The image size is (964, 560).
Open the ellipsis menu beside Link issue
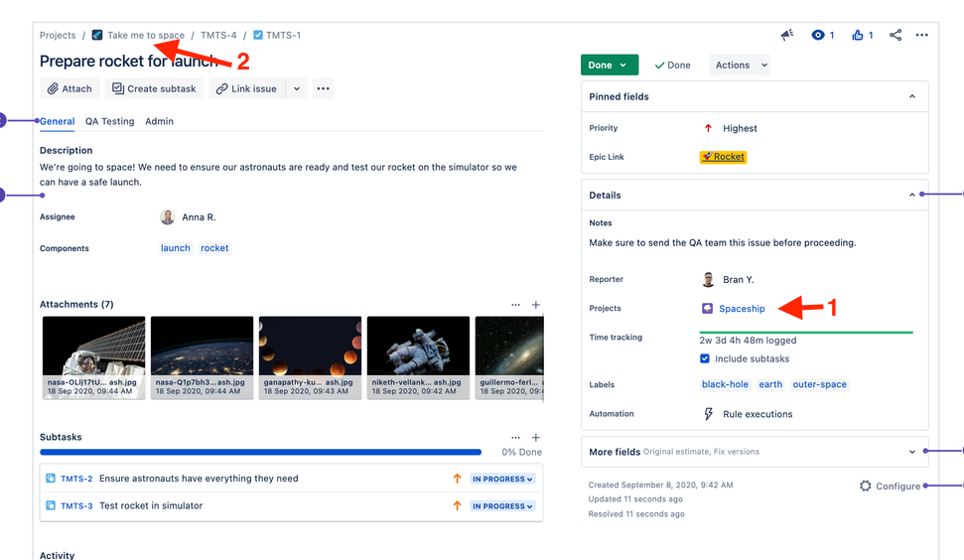pyautogui.click(x=323, y=88)
